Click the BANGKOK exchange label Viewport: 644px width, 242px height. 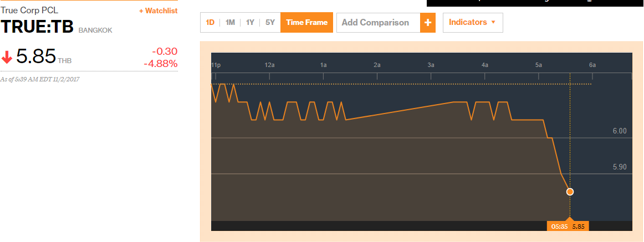tap(95, 30)
